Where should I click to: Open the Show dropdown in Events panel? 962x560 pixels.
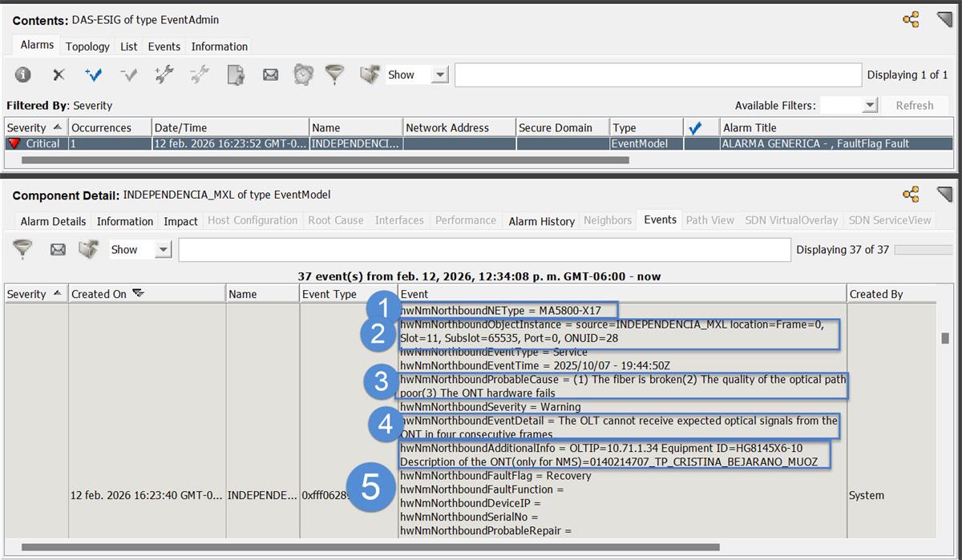tap(163, 249)
